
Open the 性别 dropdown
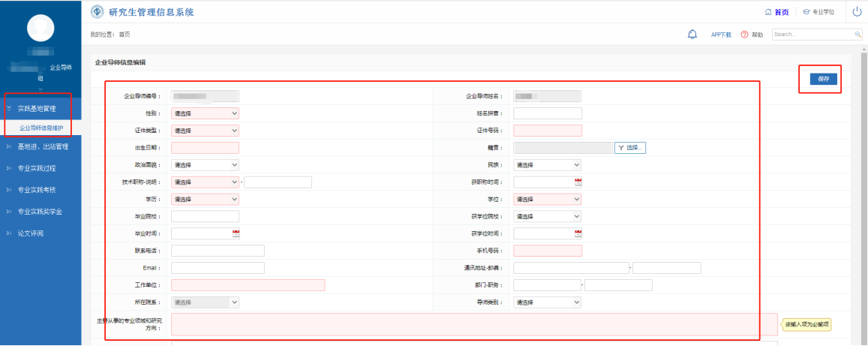tap(205, 113)
